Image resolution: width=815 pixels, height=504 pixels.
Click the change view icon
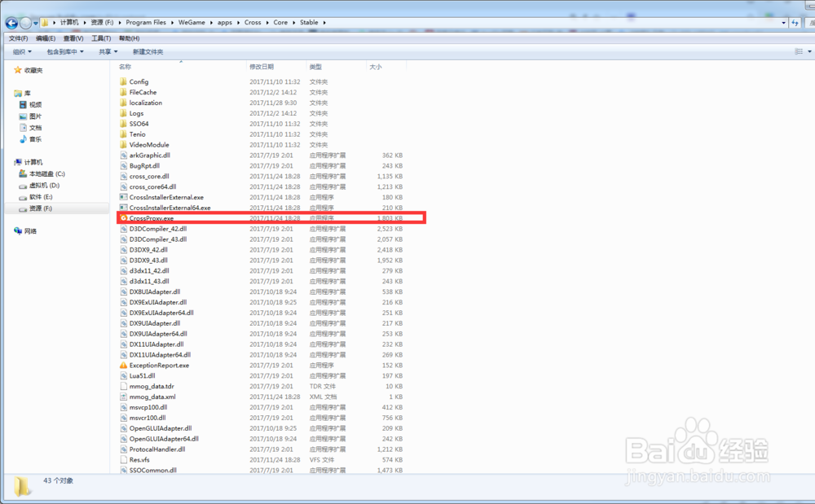[x=799, y=51]
